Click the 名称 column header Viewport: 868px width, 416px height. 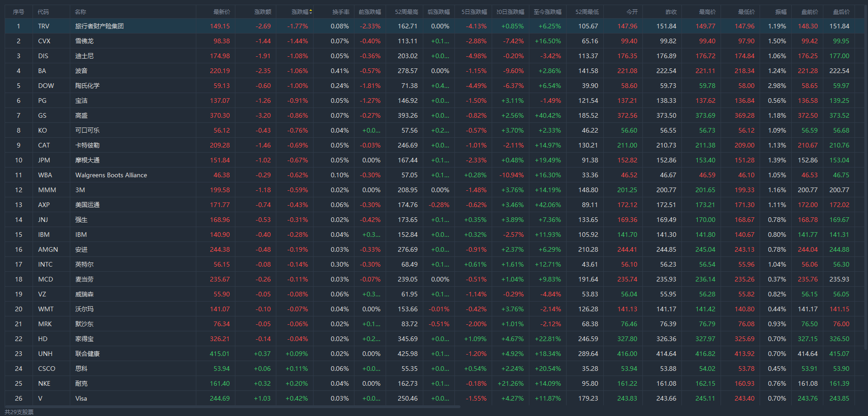[x=80, y=12]
